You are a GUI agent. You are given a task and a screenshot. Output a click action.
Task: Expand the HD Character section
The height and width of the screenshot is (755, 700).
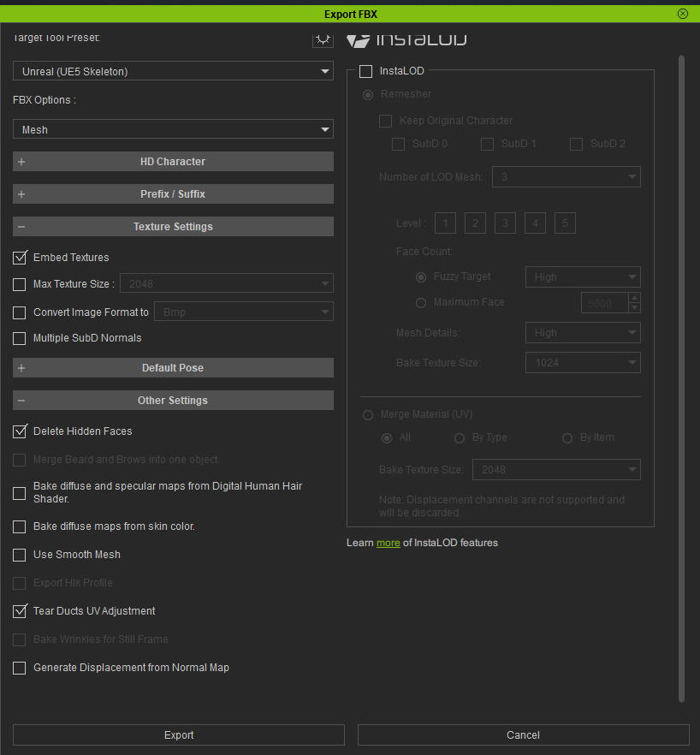point(173,162)
